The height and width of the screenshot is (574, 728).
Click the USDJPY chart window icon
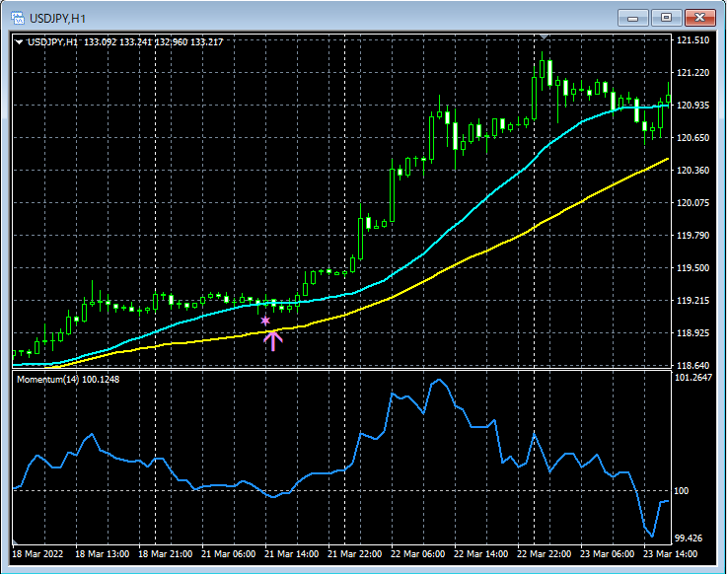click(18, 18)
